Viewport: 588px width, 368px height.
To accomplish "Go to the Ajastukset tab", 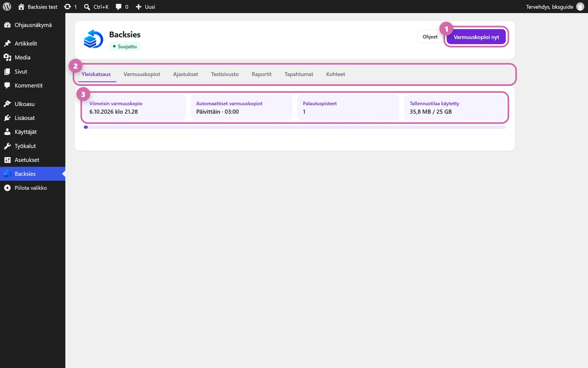I will coord(186,74).
